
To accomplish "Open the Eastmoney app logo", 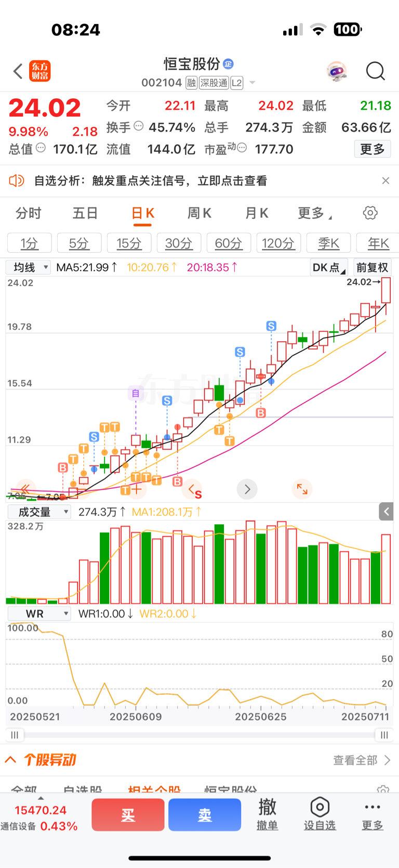I will 40,71.
